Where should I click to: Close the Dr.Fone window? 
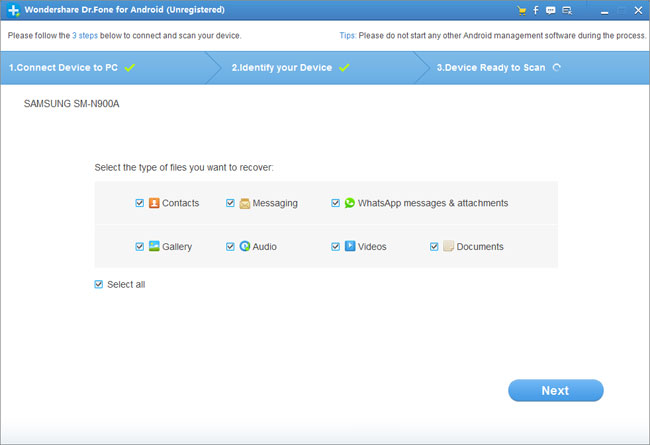click(638, 10)
